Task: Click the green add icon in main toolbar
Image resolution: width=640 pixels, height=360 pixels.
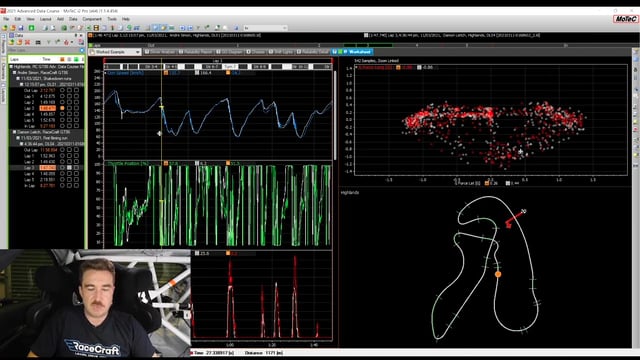Action: coord(31,28)
